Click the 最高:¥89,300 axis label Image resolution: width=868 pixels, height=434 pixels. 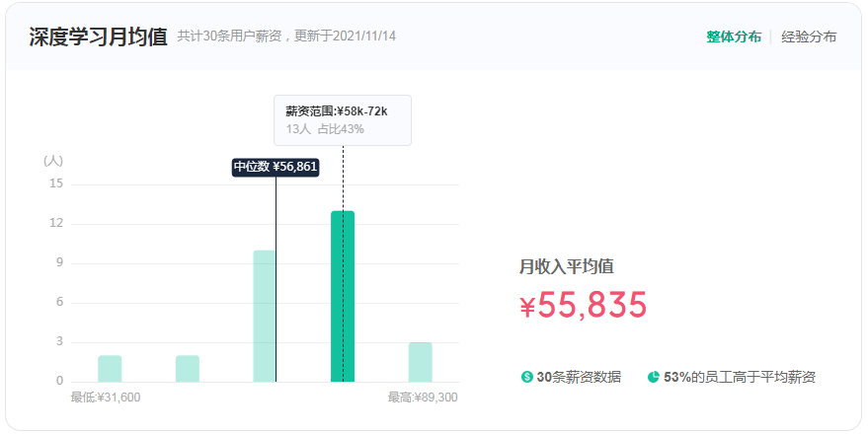click(423, 398)
